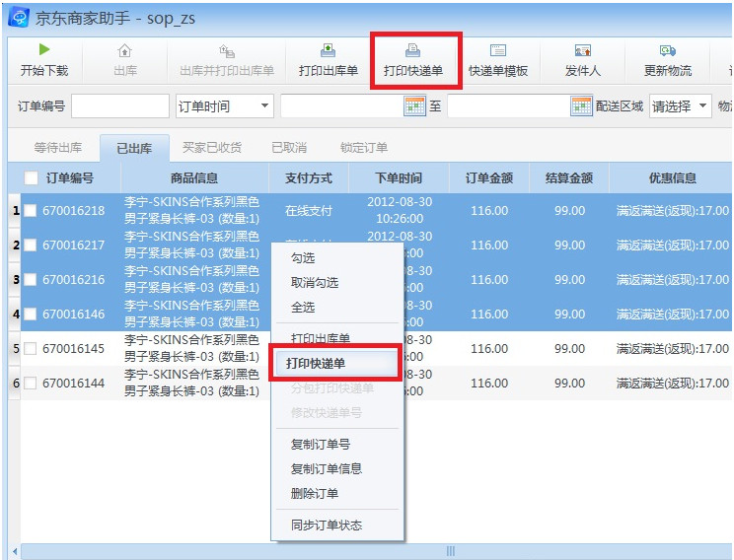The height and width of the screenshot is (560, 734).
Task: Choose 同步订单状态 in the context menu
Action: click(x=326, y=525)
